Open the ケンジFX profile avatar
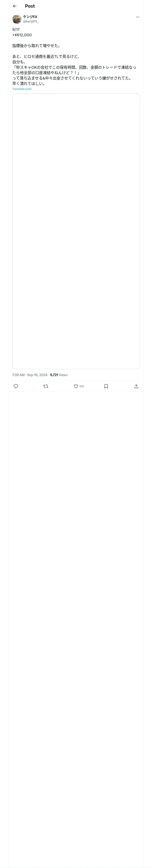The height and width of the screenshot is (868, 152). tap(17, 19)
